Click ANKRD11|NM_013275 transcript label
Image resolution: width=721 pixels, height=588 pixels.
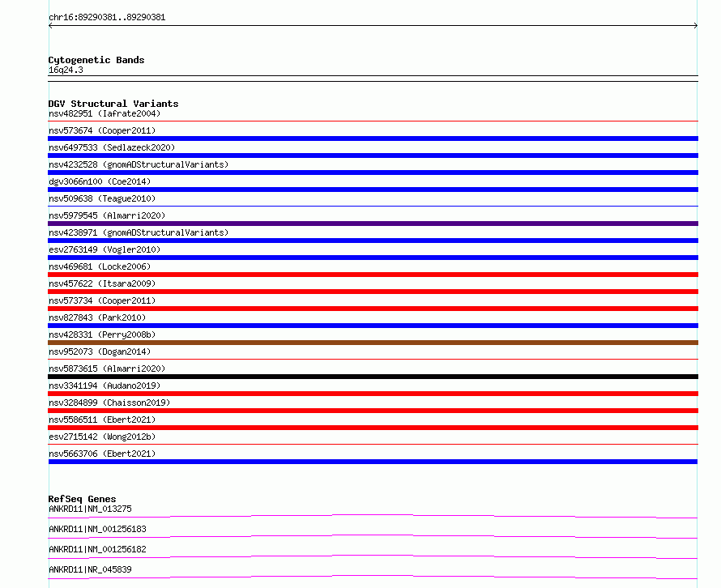(x=90, y=509)
